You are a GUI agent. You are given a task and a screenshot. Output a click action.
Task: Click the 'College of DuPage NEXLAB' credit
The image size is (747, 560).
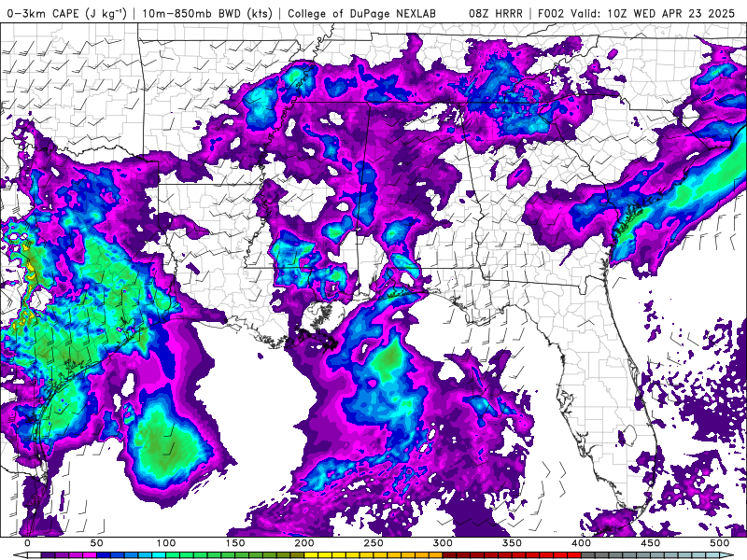click(x=361, y=13)
